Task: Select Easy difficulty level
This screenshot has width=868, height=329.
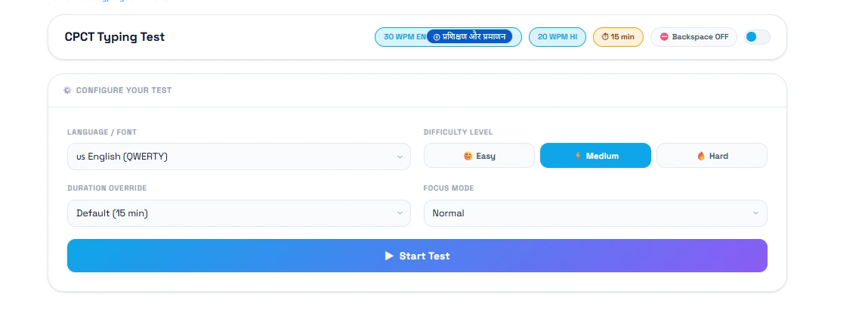Action: [479, 156]
